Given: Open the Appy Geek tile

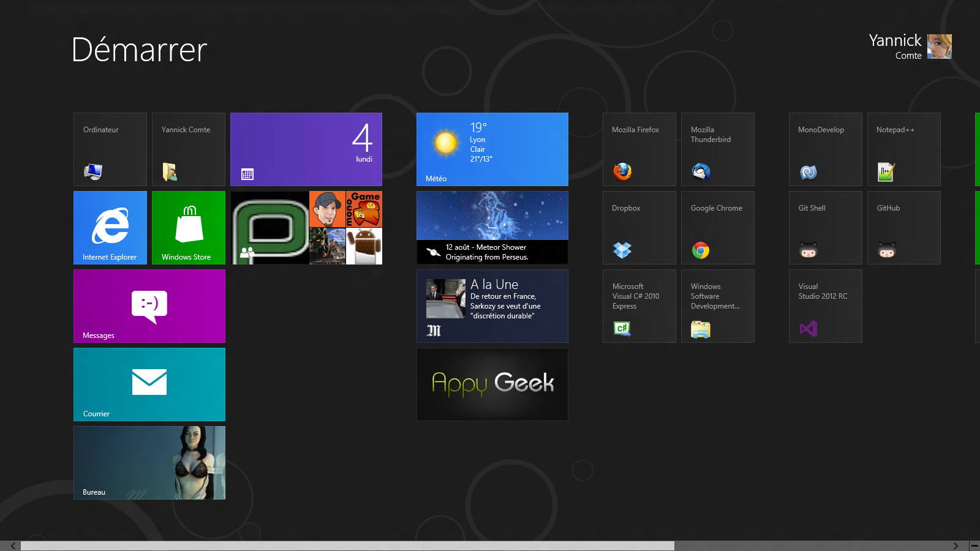Looking at the screenshot, I should (492, 384).
